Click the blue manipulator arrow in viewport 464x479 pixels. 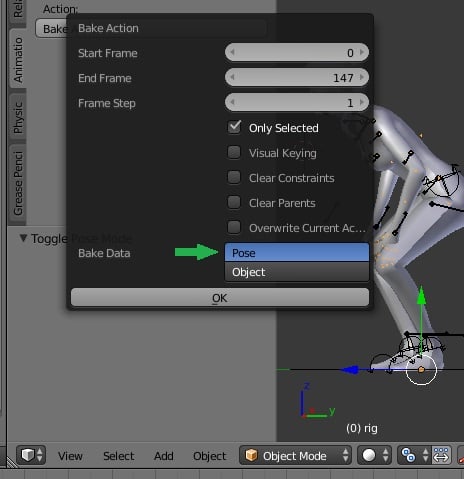pyautogui.click(x=350, y=370)
